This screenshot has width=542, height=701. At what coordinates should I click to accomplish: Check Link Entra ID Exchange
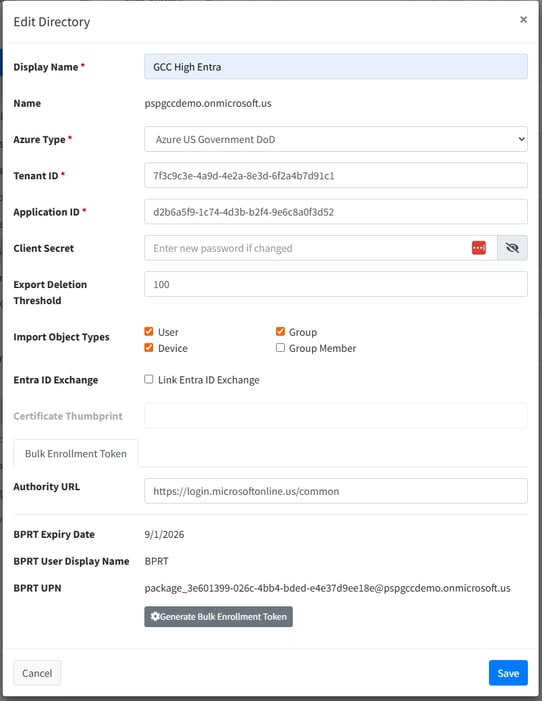tap(148, 380)
